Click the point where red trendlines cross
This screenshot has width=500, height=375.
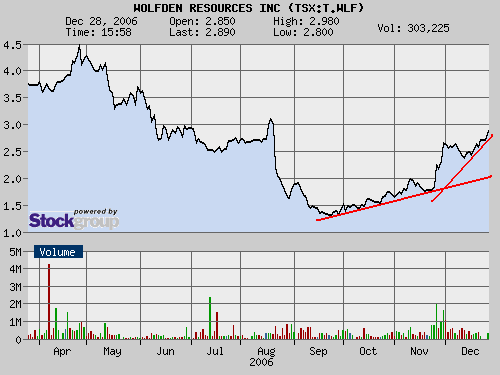[443, 189]
